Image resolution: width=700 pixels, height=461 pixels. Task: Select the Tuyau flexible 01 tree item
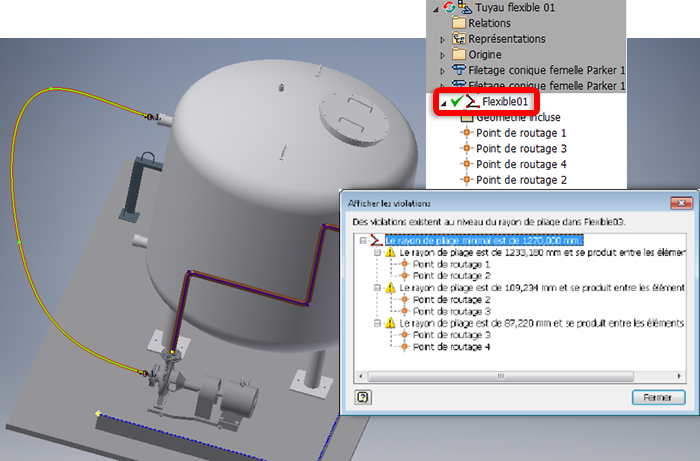515,8
